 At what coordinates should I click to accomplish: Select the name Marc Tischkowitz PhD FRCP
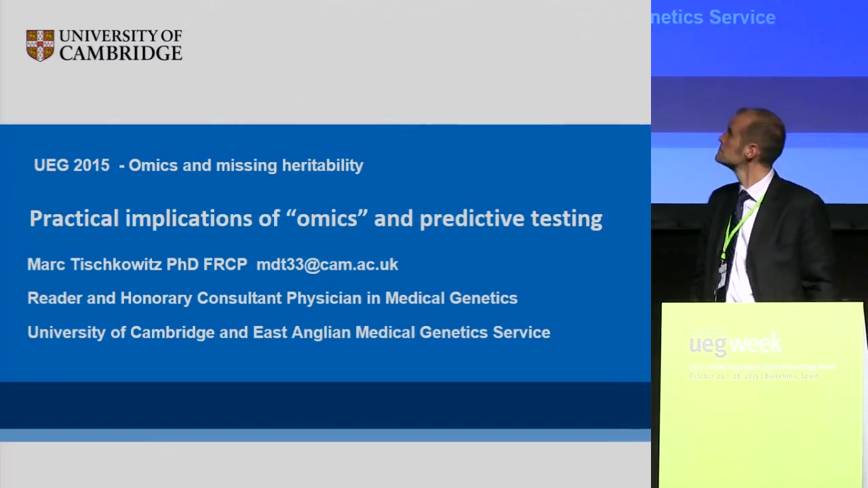(137, 264)
